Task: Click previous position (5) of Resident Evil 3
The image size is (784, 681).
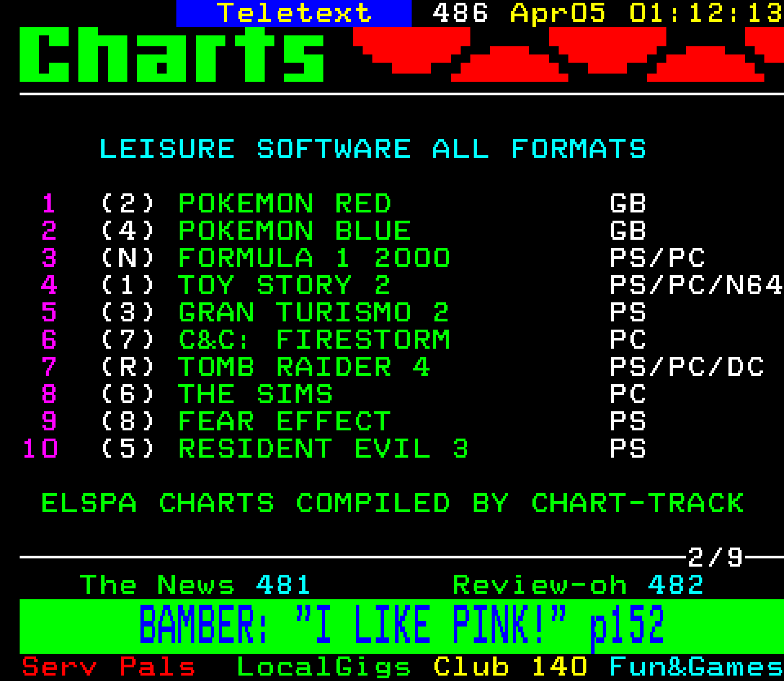Action: click(128, 449)
